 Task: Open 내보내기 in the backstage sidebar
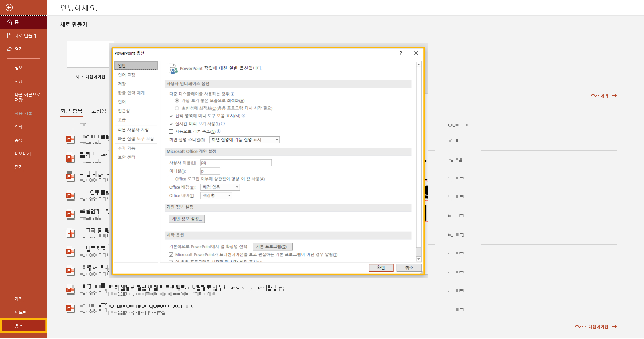23,154
